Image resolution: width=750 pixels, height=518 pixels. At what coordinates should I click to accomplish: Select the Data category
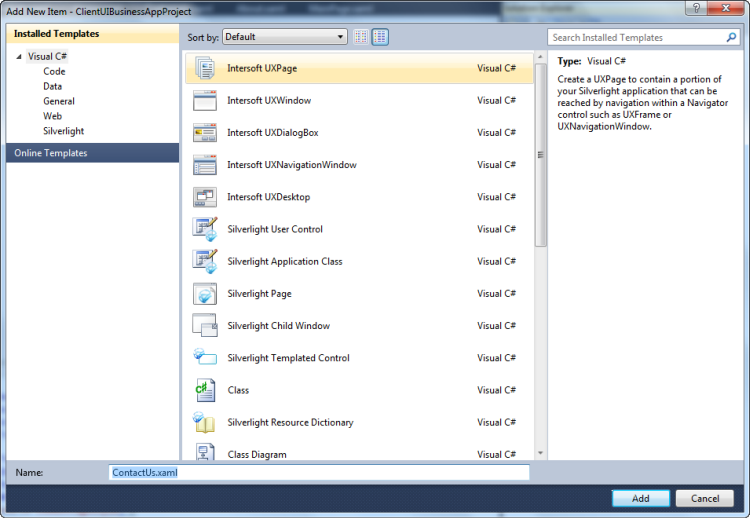(x=53, y=86)
